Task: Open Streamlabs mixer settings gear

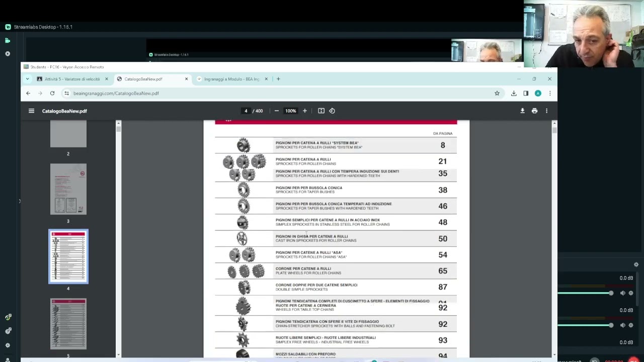Action: click(636, 264)
